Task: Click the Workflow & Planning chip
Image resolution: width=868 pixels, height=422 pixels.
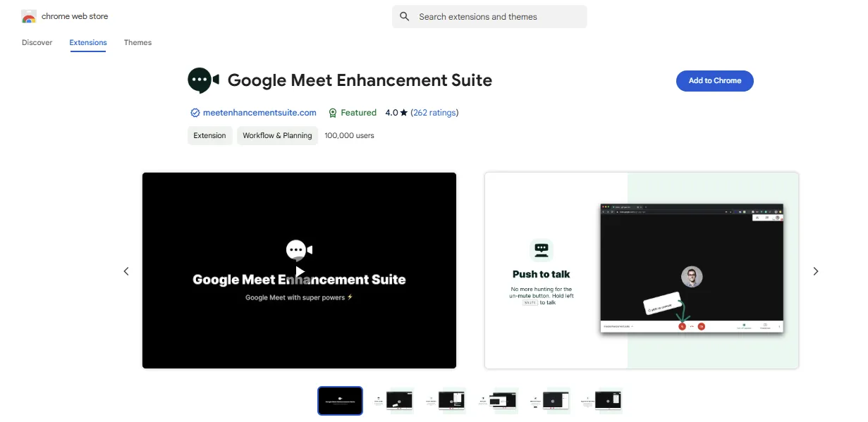Action: pos(277,135)
